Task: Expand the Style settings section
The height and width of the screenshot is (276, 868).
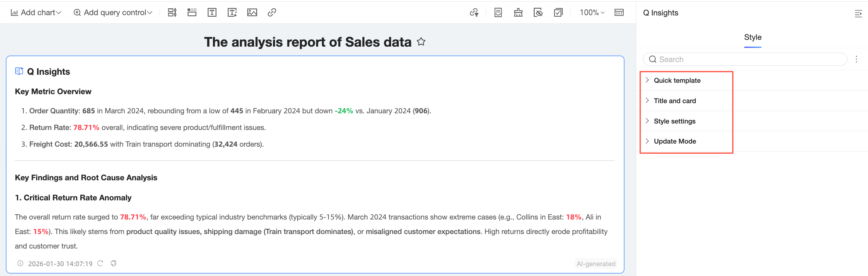Action: (674, 121)
